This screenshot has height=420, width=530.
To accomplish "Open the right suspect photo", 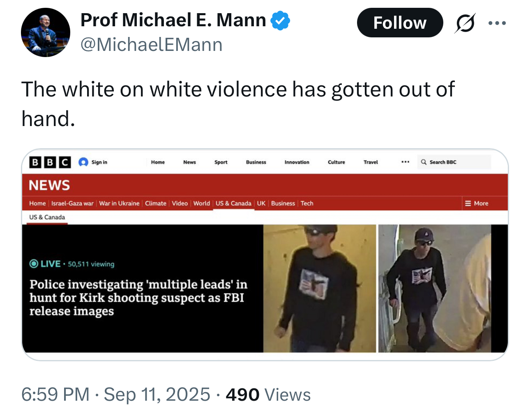I will click(434, 288).
